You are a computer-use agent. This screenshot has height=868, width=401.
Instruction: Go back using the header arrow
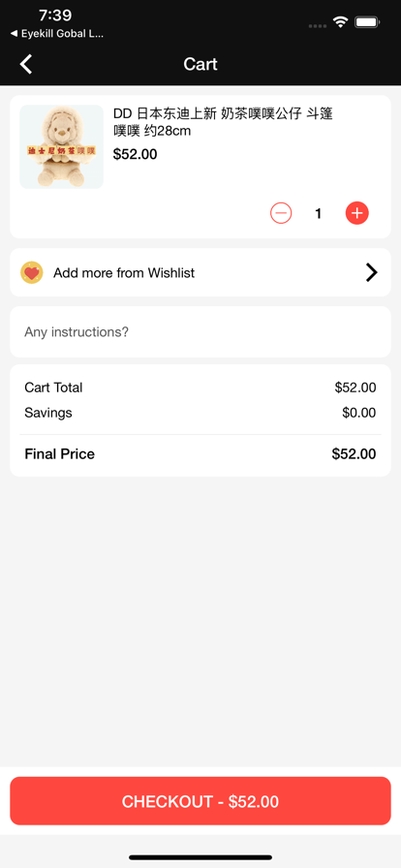click(26, 64)
